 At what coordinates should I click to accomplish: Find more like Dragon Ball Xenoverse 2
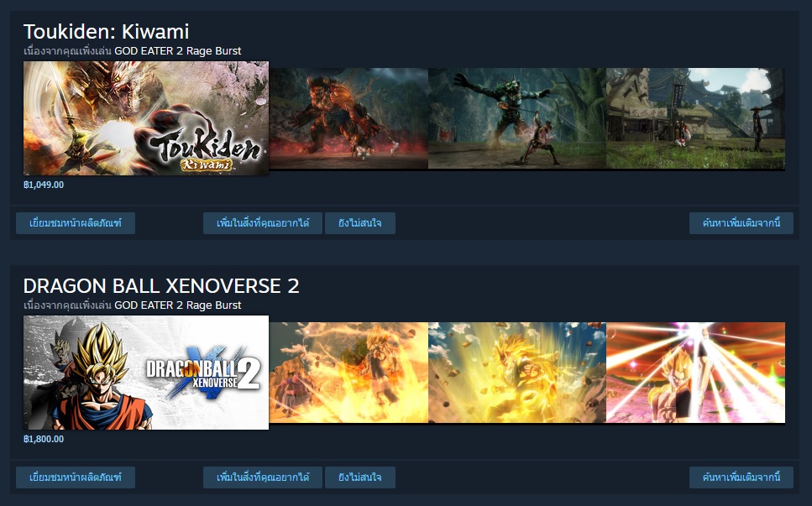tap(741, 477)
